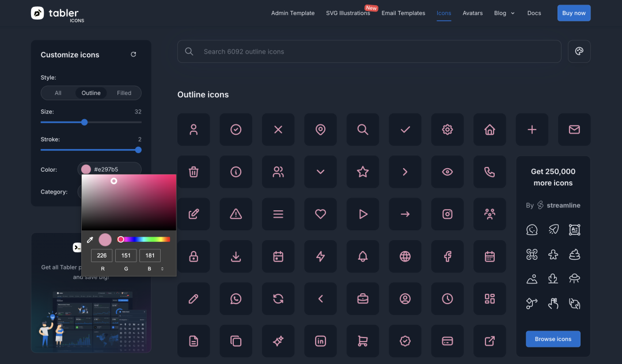
Task: Open the Docs nav link
Action: [534, 13]
